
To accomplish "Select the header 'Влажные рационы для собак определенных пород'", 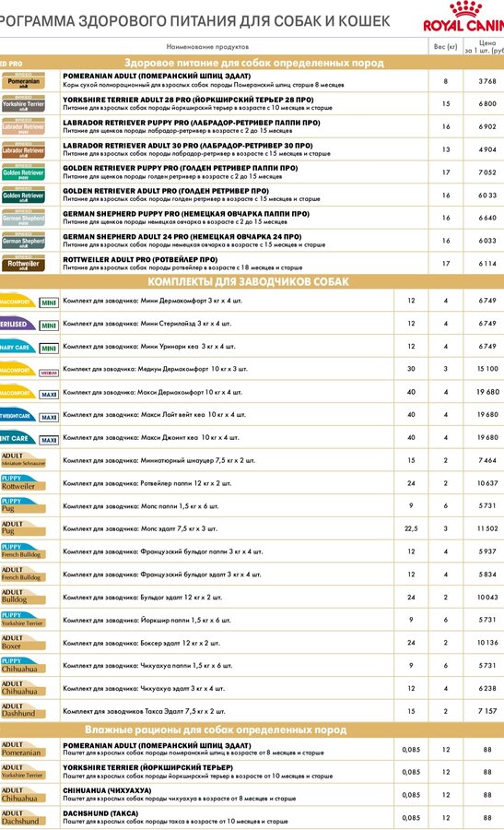I will [x=216, y=730].
